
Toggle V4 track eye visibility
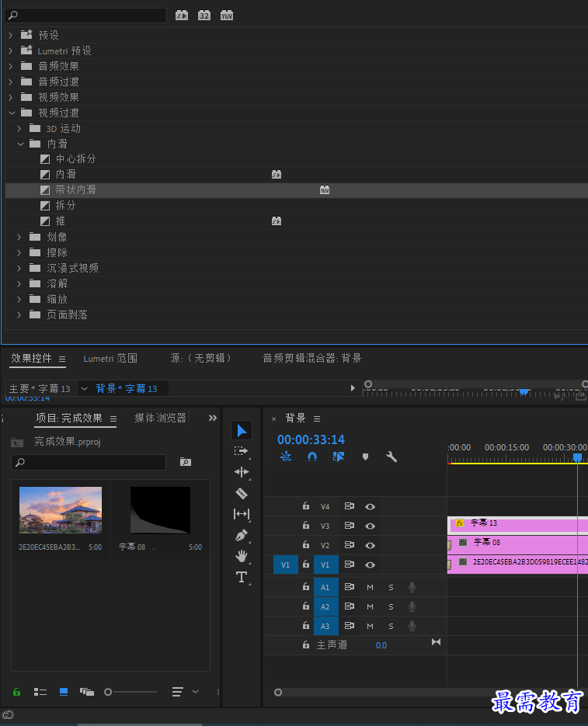click(370, 506)
